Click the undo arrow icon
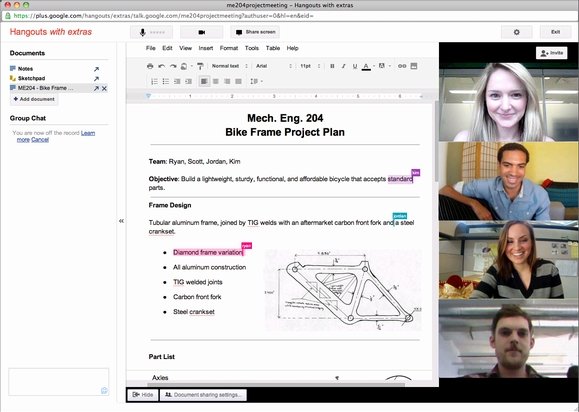The width and height of the screenshot is (579, 412). (161, 66)
